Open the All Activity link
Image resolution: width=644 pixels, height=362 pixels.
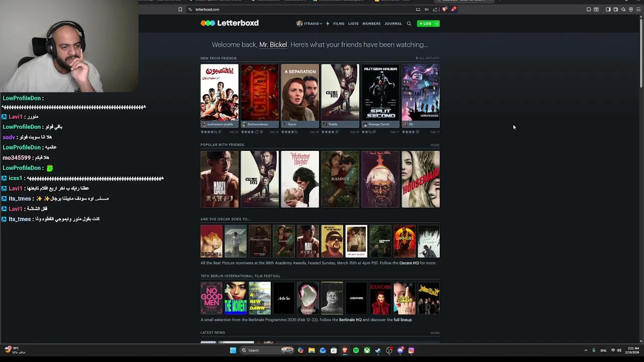(428, 58)
